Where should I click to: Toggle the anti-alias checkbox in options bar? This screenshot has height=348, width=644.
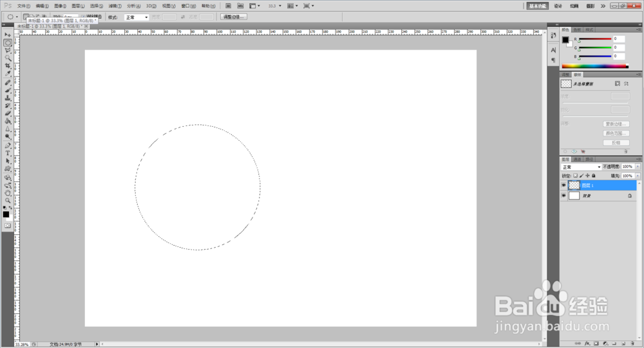click(83, 17)
